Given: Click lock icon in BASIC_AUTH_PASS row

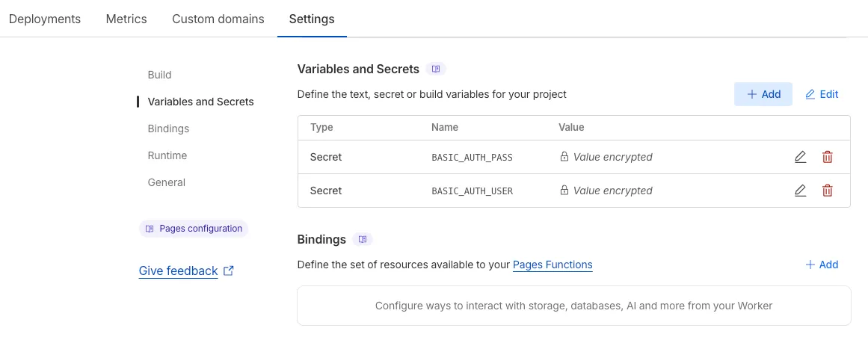Looking at the screenshot, I should (564, 157).
